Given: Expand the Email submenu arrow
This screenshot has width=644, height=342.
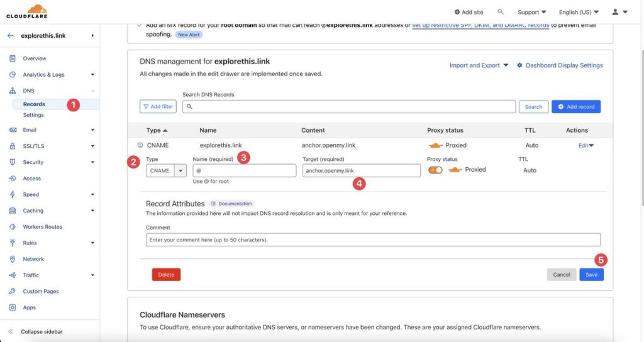Looking at the screenshot, I should [x=92, y=130].
